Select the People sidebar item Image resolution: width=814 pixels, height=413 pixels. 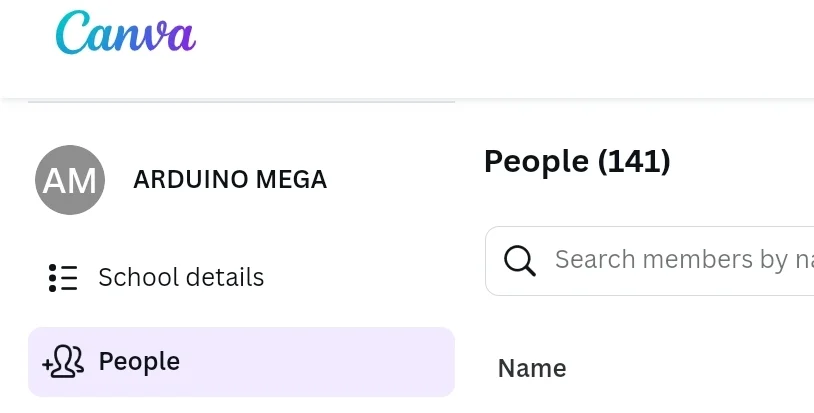[x=241, y=362]
